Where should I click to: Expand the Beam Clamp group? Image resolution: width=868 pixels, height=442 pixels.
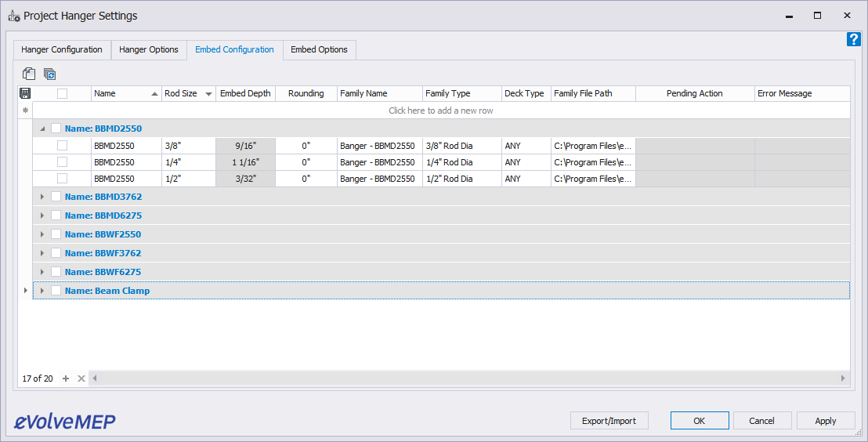[x=42, y=291]
